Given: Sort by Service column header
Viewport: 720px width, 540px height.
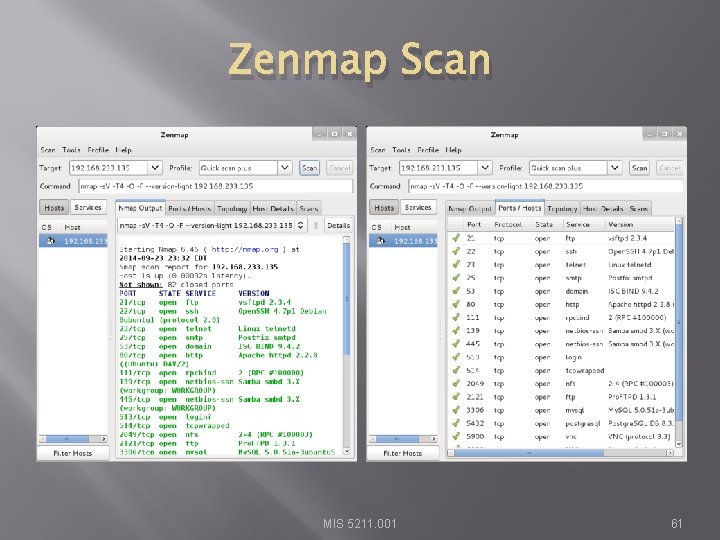Looking at the screenshot, I should [578, 225].
